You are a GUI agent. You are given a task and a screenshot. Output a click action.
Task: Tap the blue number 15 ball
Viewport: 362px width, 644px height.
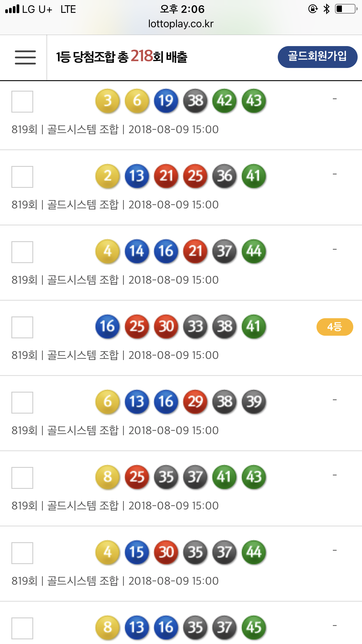[x=137, y=552]
